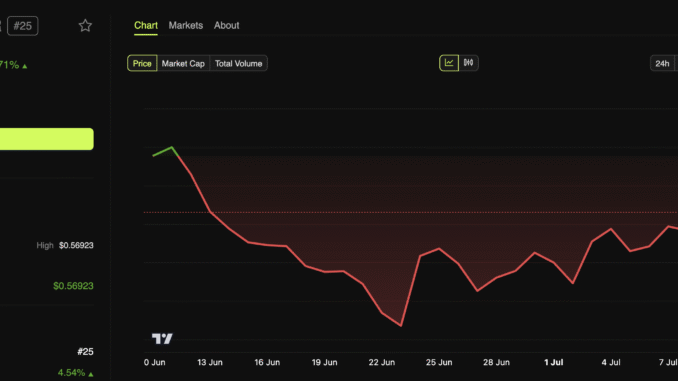Screen dimensions: 678x381
Task: Switch to candlestick chart view icon
Action: (468, 63)
